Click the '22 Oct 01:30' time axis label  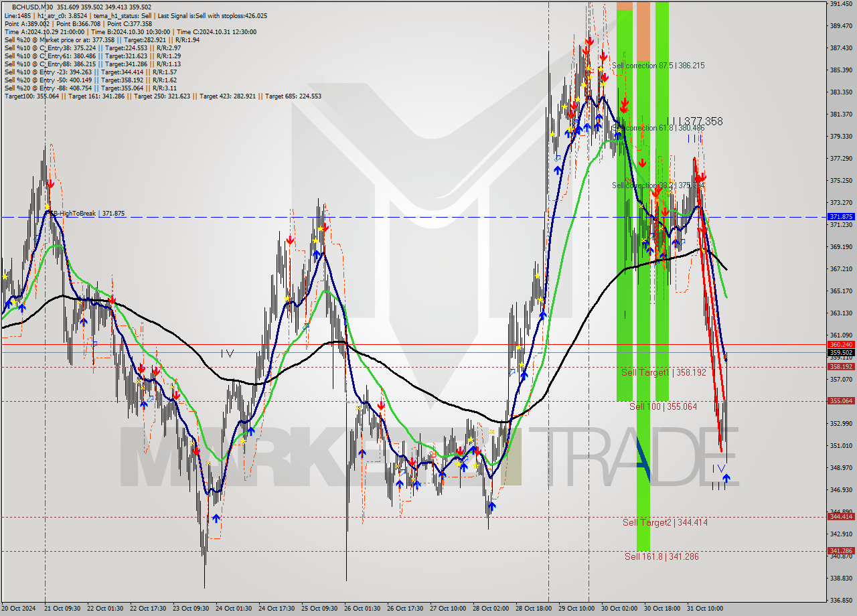[x=105, y=609]
